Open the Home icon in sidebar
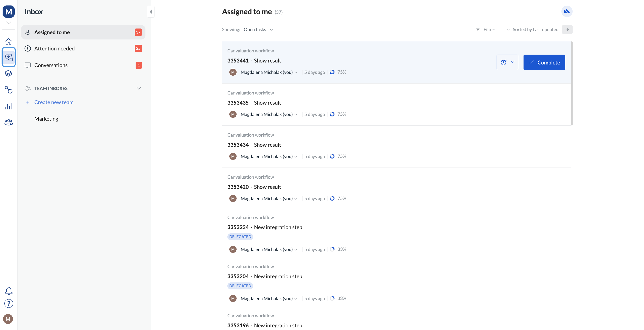This screenshot has height=330, width=644. point(9,41)
